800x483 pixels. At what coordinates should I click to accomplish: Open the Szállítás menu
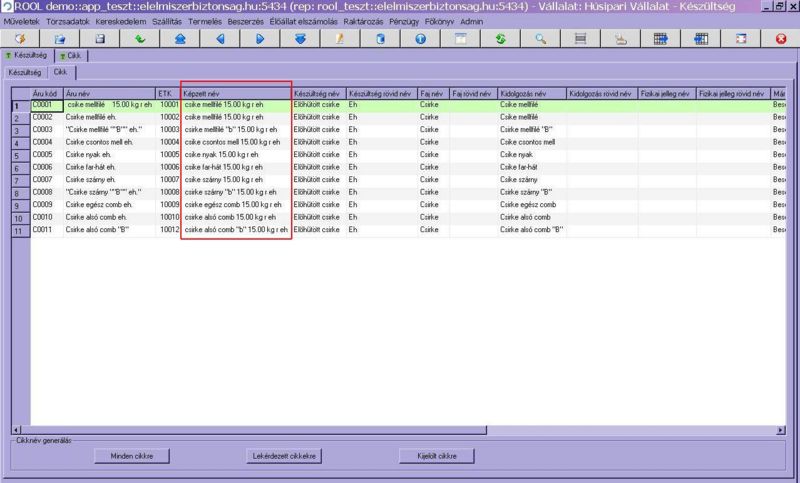coord(167,22)
